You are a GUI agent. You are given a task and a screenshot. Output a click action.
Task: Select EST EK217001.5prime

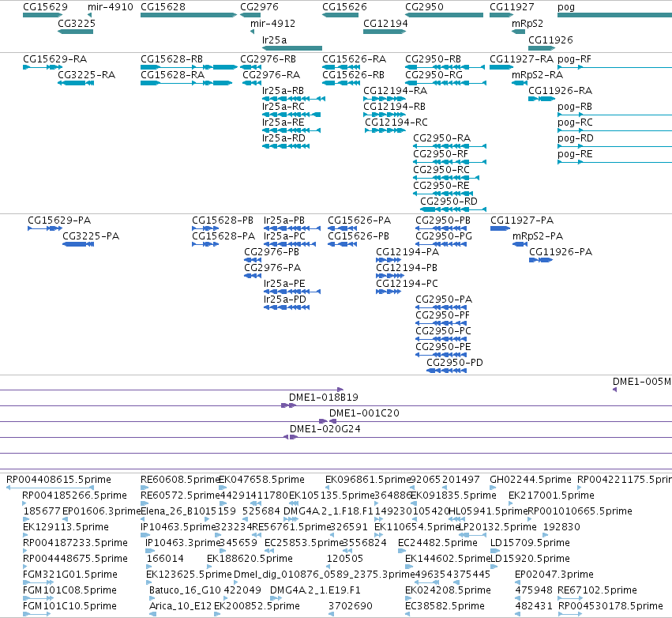coord(510,503)
